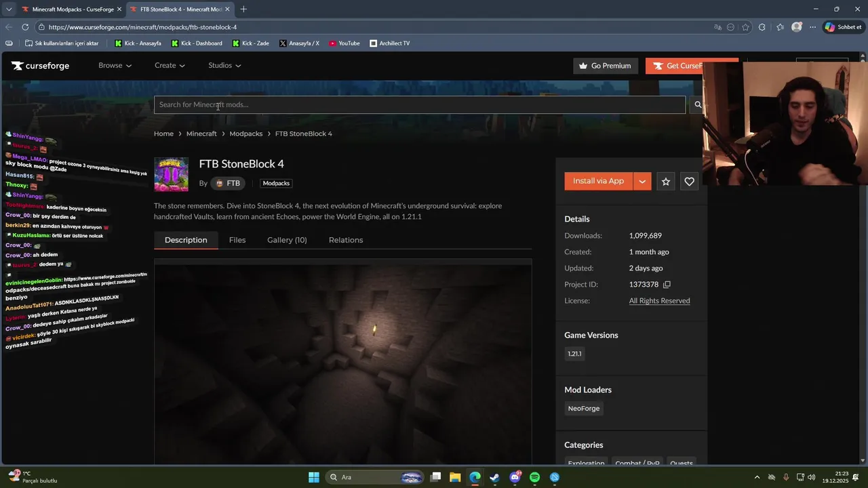Open the All Rights Reserved license link
The image size is (868, 488).
click(x=659, y=301)
